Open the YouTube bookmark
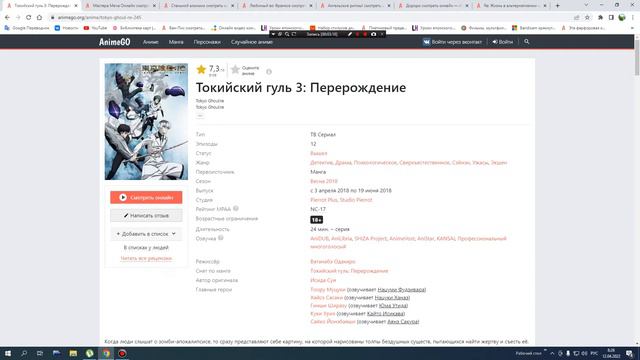This screenshot has height=360, width=640. coord(95,28)
